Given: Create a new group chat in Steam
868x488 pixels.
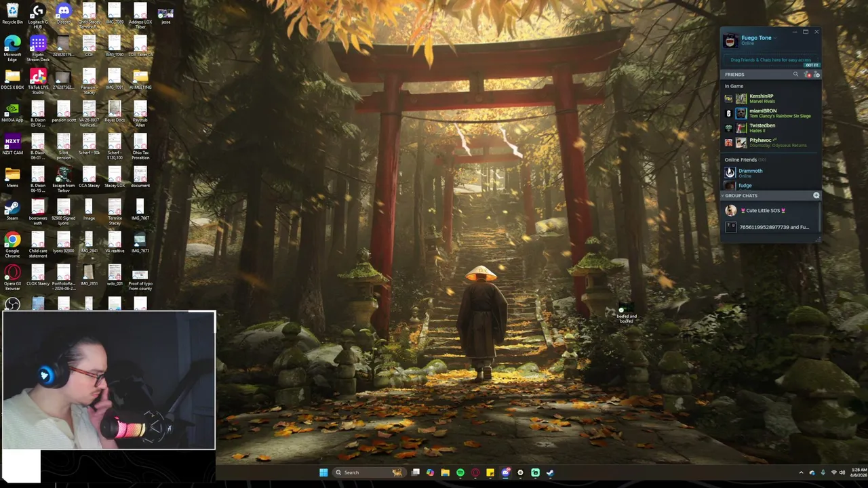Looking at the screenshot, I should (816, 195).
